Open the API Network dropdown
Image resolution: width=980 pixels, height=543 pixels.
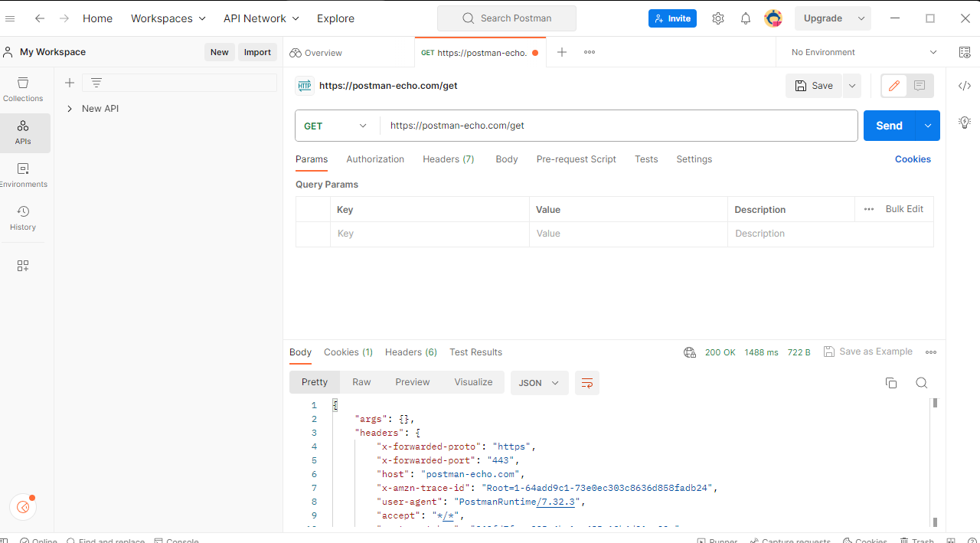tap(262, 18)
